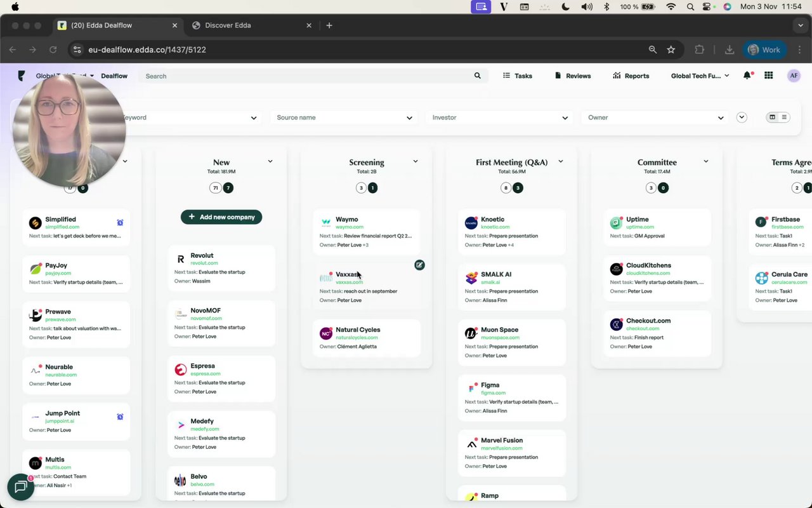
Task: Open the uptime.com link
Action: coord(640,227)
